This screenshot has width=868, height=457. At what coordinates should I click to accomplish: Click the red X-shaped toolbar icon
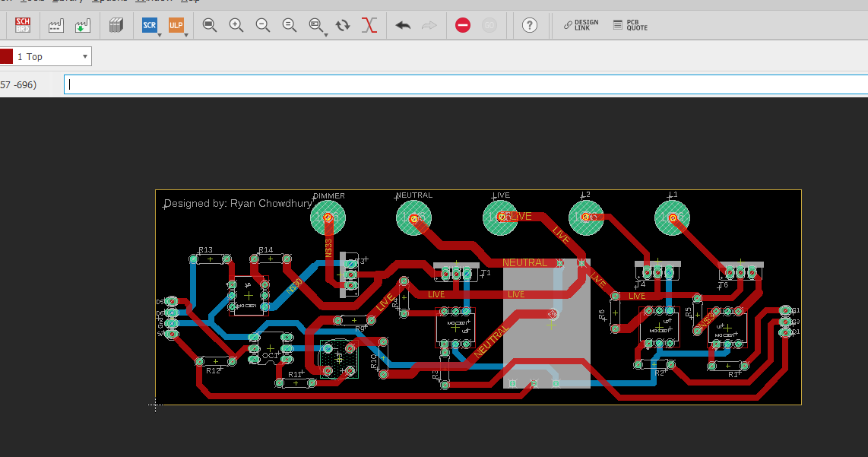(369, 25)
